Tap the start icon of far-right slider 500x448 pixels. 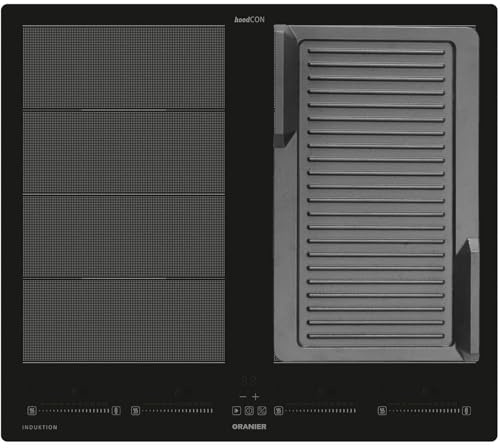(382, 411)
